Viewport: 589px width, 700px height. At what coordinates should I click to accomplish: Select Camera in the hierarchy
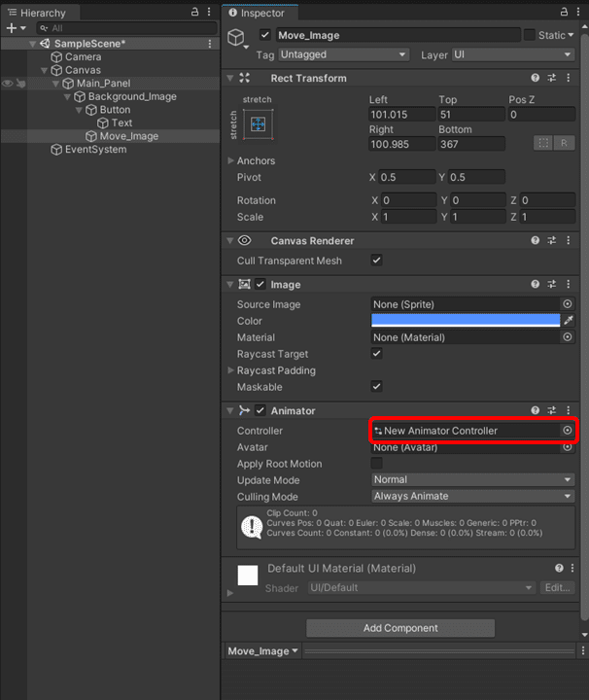[83, 57]
